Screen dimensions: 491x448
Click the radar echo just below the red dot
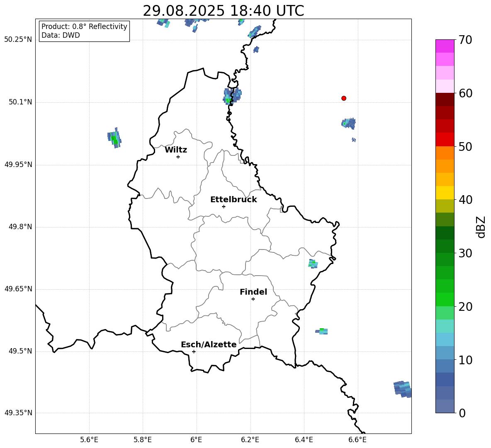click(x=349, y=123)
